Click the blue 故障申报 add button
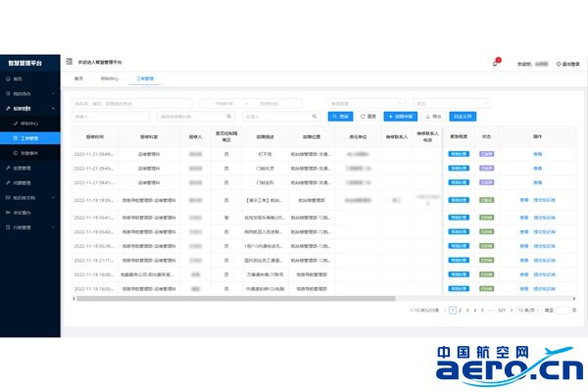Image resolution: width=588 pixels, height=392 pixels. [x=401, y=117]
